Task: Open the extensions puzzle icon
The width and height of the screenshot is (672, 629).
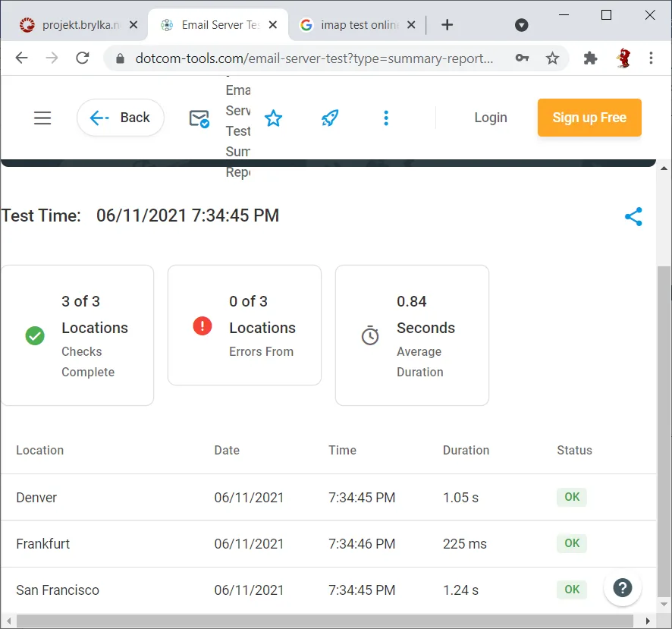Action: click(590, 58)
